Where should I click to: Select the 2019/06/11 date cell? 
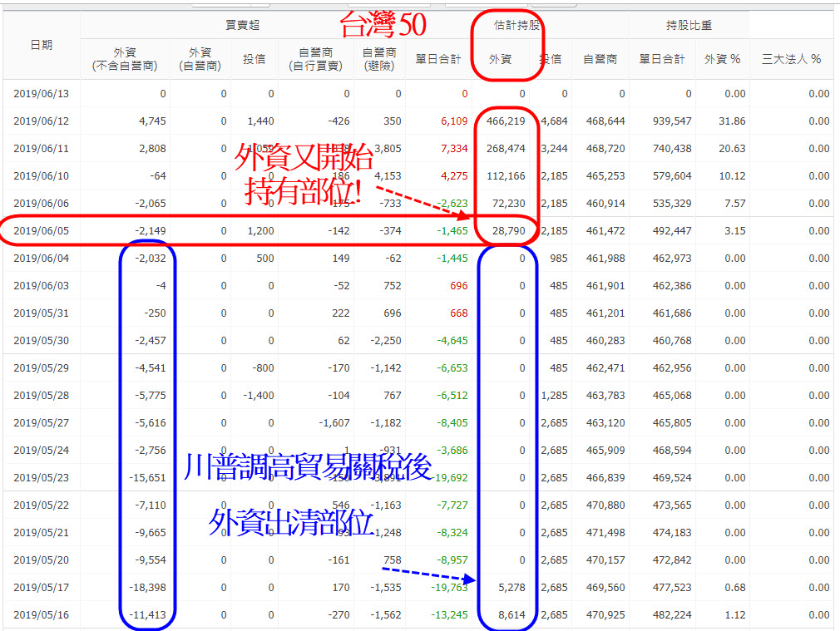point(42,148)
